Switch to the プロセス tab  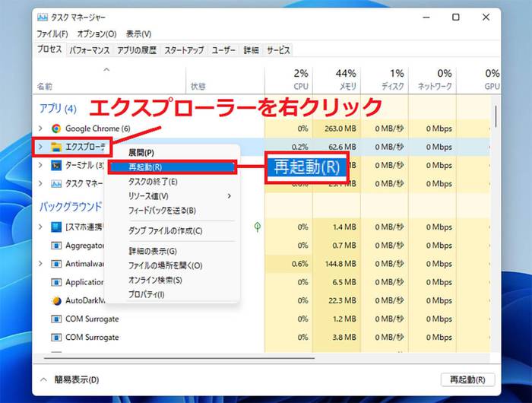coord(49,49)
